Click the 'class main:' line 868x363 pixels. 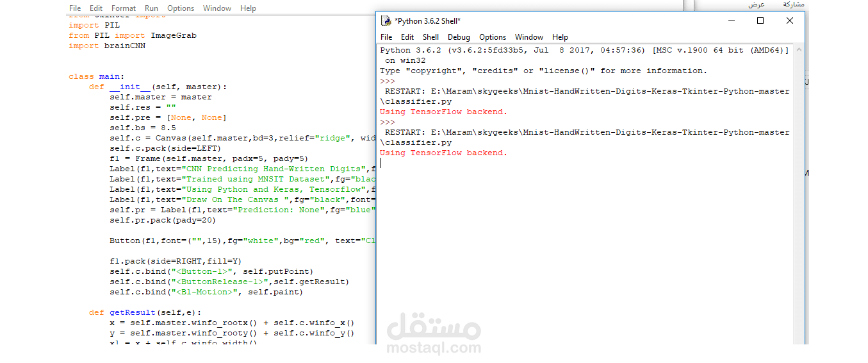97,76
